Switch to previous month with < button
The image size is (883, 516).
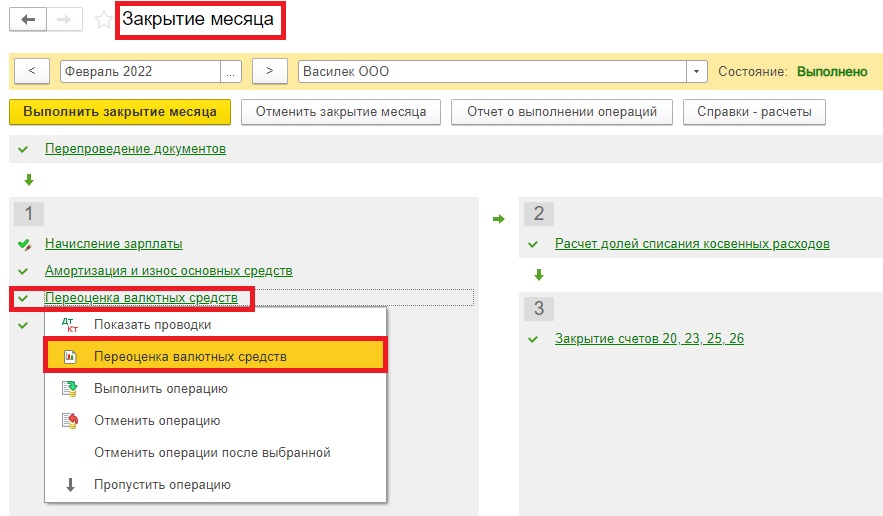32,72
